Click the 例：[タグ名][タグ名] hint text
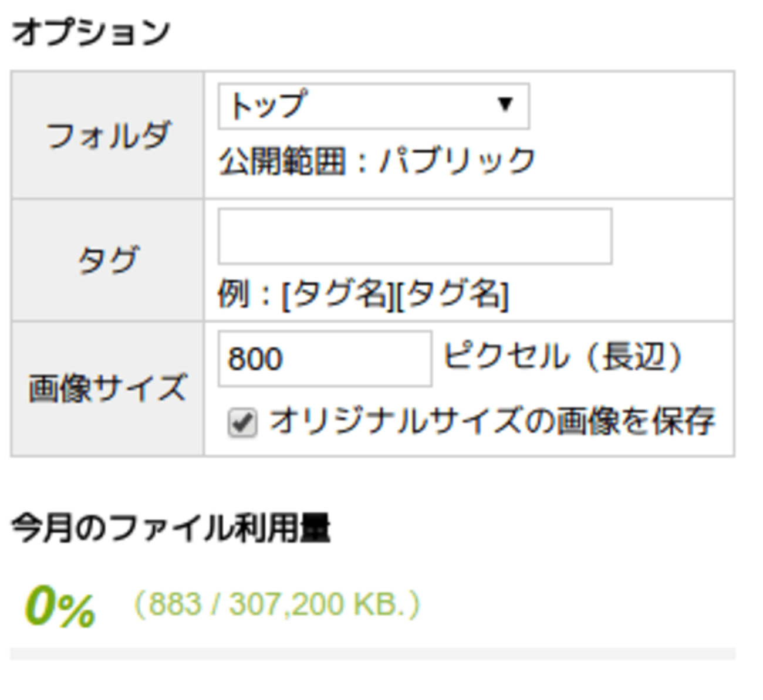 pos(363,294)
